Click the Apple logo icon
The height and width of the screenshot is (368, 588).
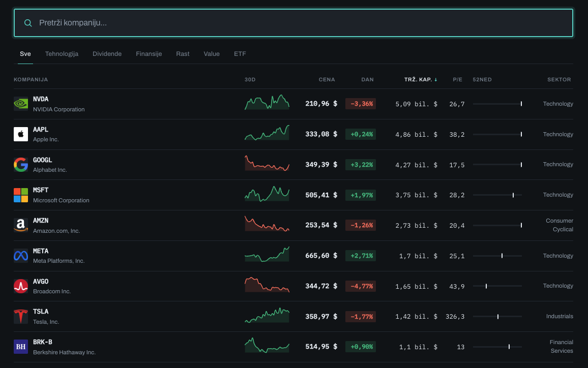(21, 134)
